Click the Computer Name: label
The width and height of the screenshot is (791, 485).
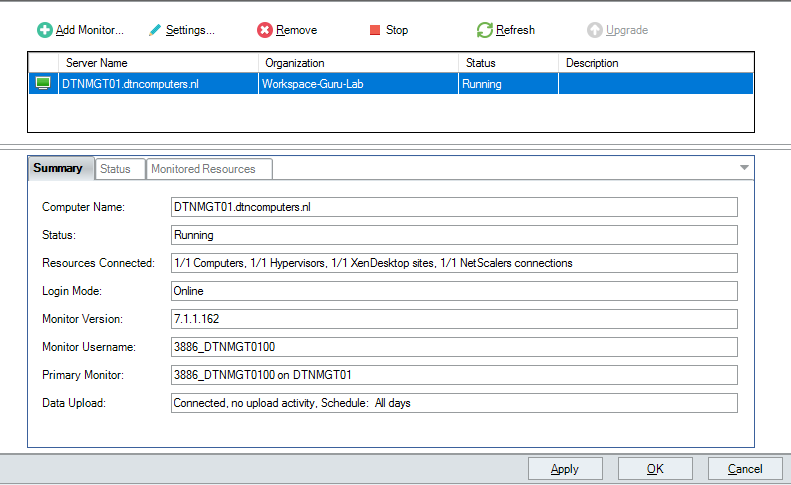(83, 207)
